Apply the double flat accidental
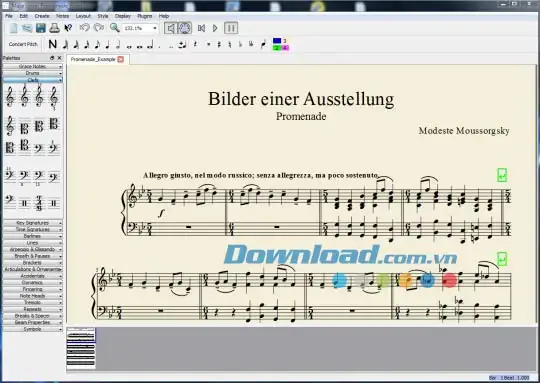The width and height of the screenshot is (540, 383). (x=251, y=44)
